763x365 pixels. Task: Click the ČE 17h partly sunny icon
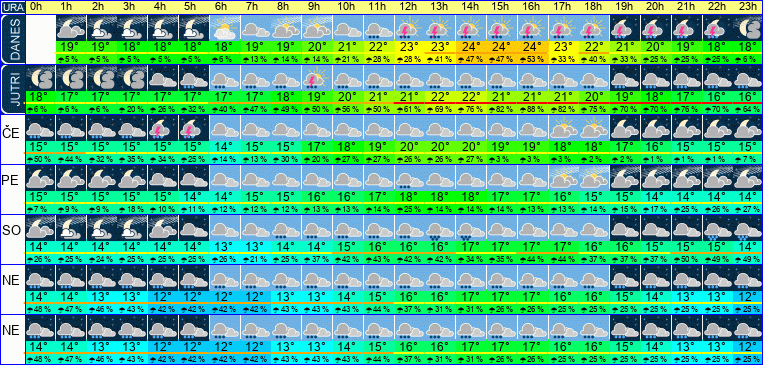click(563, 128)
